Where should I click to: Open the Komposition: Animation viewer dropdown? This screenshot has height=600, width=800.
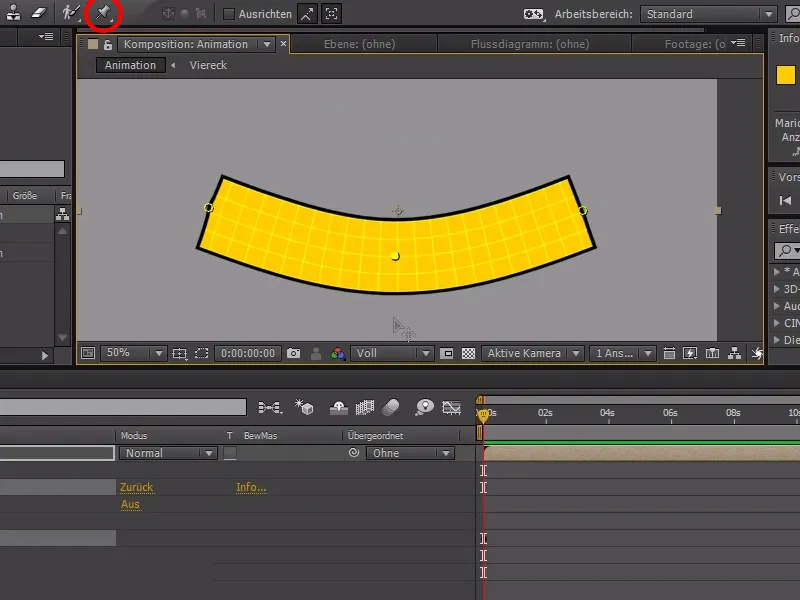[267, 44]
